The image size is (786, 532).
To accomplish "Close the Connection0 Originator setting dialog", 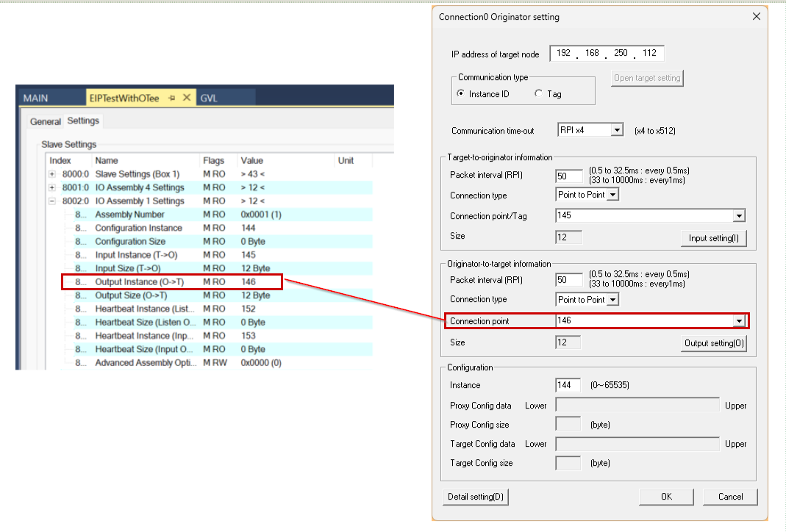I will [757, 17].
